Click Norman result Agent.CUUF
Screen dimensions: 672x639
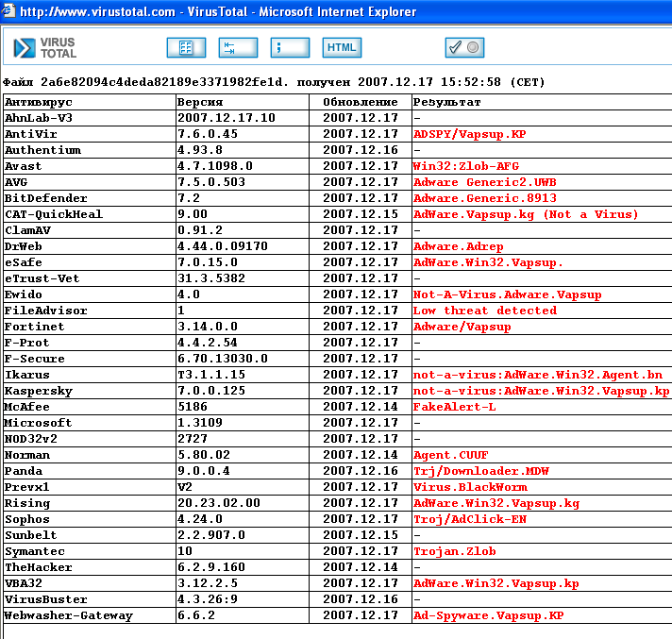click(451, 455)
